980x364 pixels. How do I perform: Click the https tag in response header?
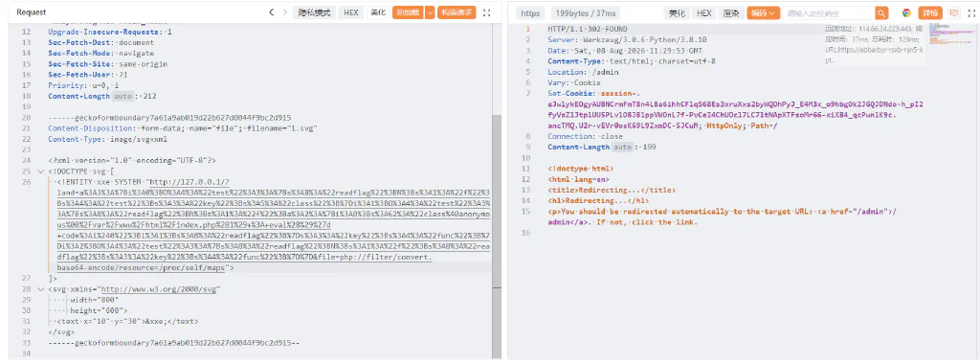click(x=530, y=13)
